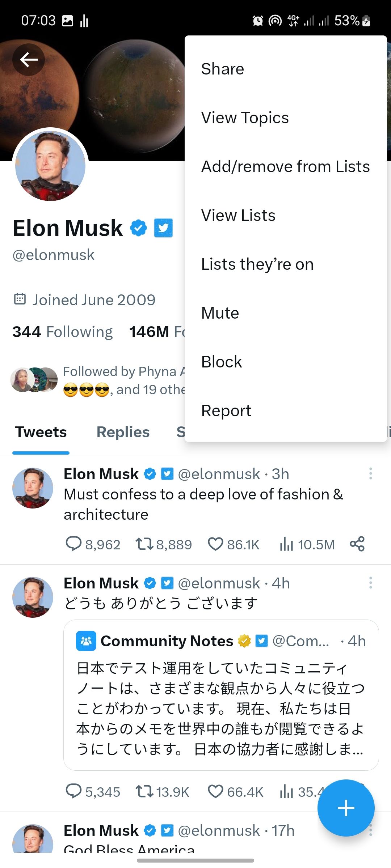Open the three-dot menu on the Japanese tweet
The width and height of the screenshot is (391, 868).
[371, 582]
